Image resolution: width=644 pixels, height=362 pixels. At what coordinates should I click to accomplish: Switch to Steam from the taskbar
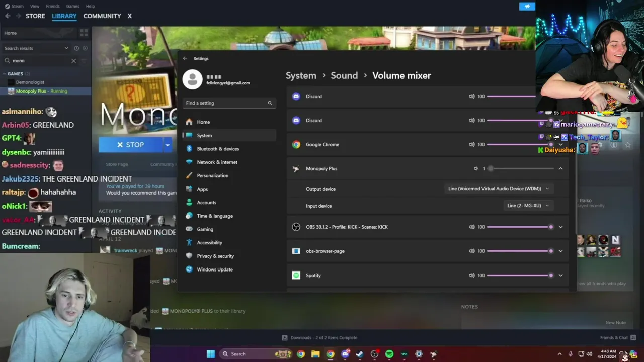pos(360,354)
